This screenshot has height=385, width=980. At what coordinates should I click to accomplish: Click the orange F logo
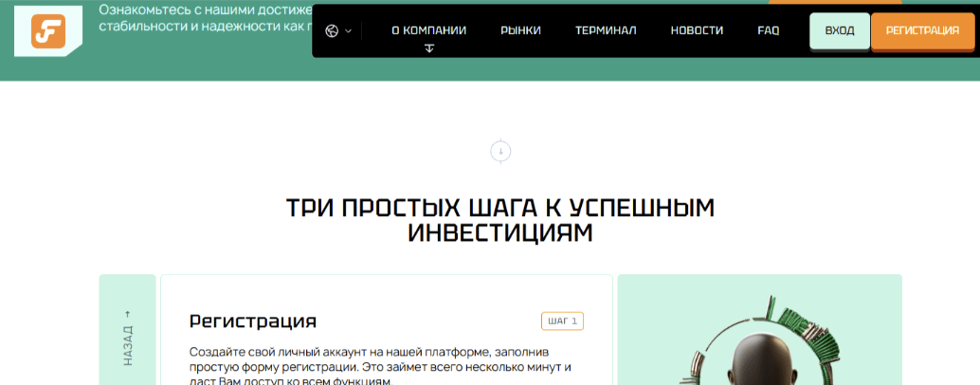coord(48,31)
